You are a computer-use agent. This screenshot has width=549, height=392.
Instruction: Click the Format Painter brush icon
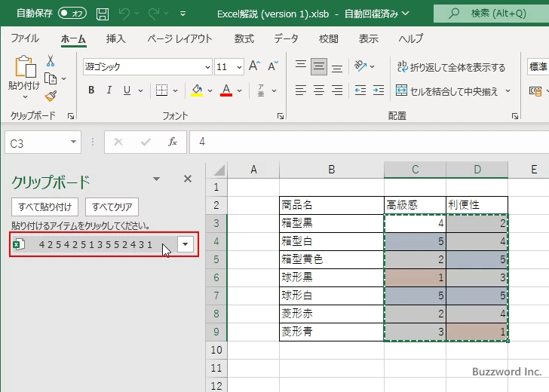point(51,96)
